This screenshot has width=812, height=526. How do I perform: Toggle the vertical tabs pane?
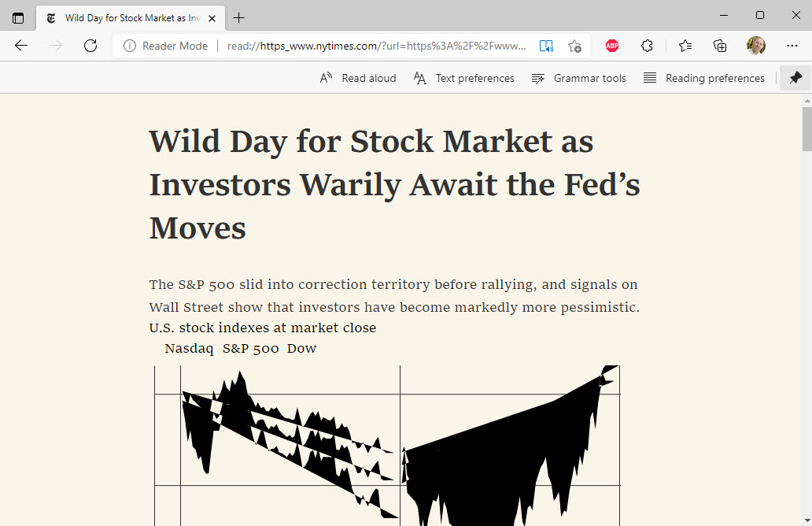point(18,18)
